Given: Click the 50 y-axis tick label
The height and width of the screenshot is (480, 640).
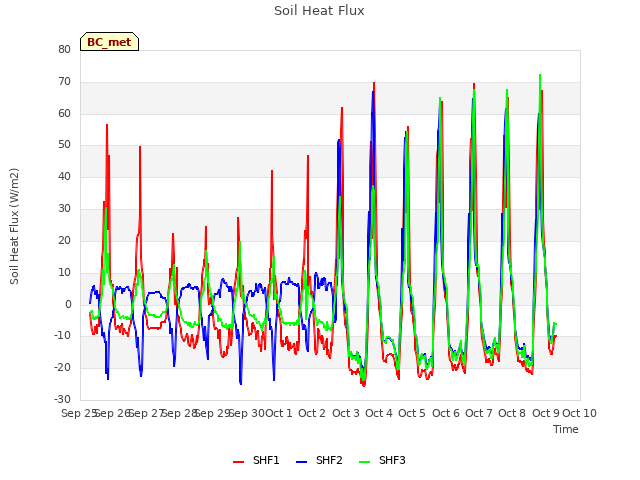Looking at the screenshot, I should pos(64,144).
